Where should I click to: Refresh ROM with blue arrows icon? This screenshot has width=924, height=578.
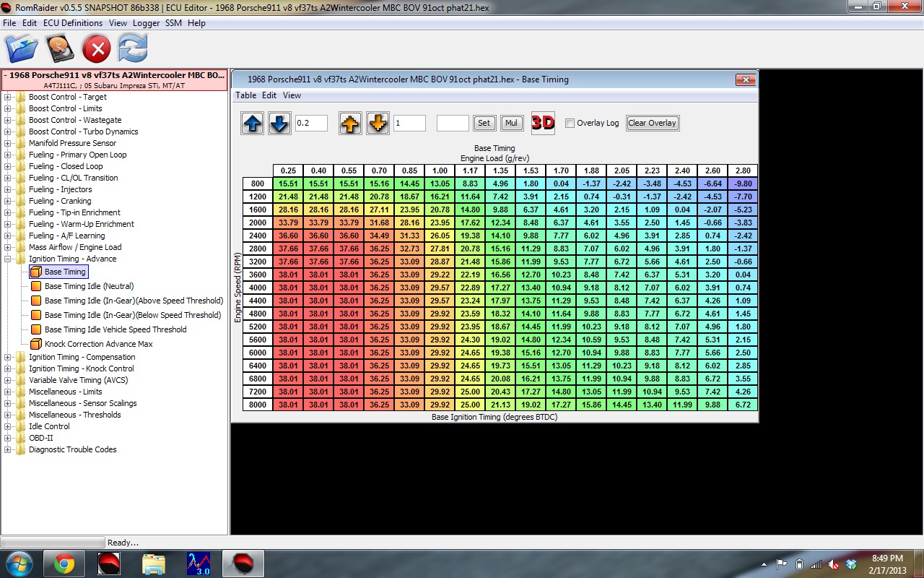(x=133, y=48)
